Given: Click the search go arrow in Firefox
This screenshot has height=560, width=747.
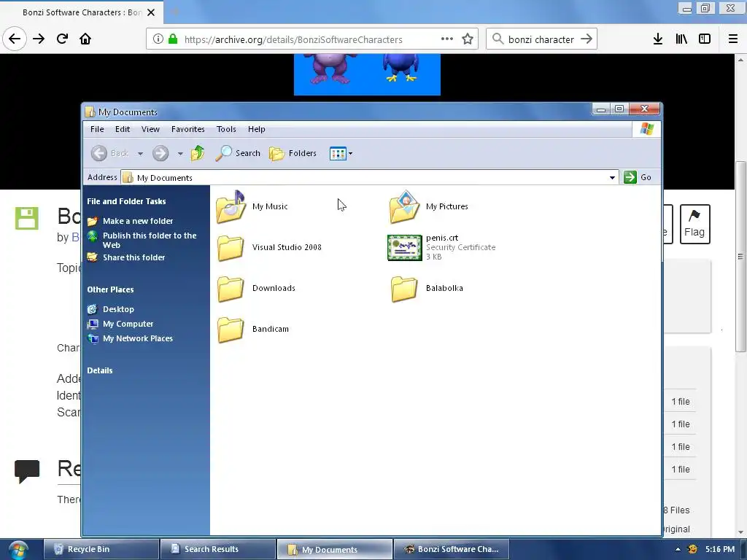Looking at the screenshot, I should point(587,39).
